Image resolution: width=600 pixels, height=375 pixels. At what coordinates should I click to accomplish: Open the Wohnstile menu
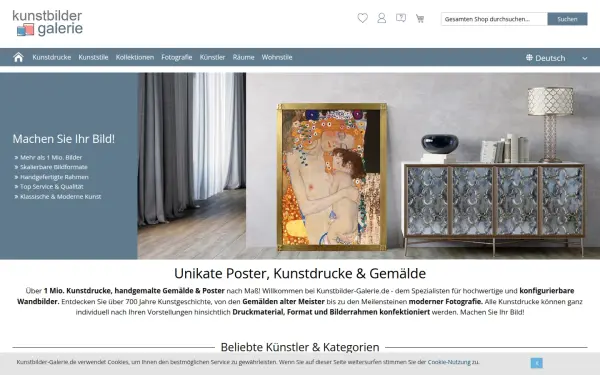pyautogui.click(x=277, y=57)
